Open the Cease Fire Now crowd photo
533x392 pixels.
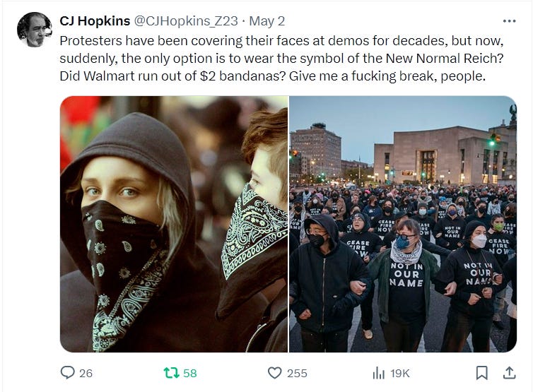tap(403, 224)
